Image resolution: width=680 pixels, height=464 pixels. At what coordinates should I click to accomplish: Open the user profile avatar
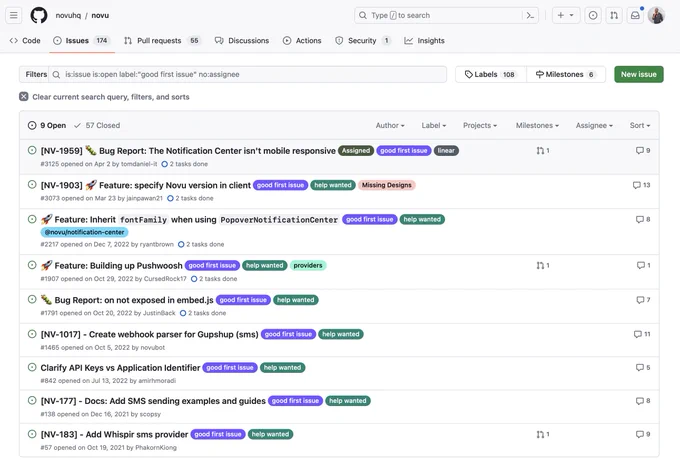(656, 15)
